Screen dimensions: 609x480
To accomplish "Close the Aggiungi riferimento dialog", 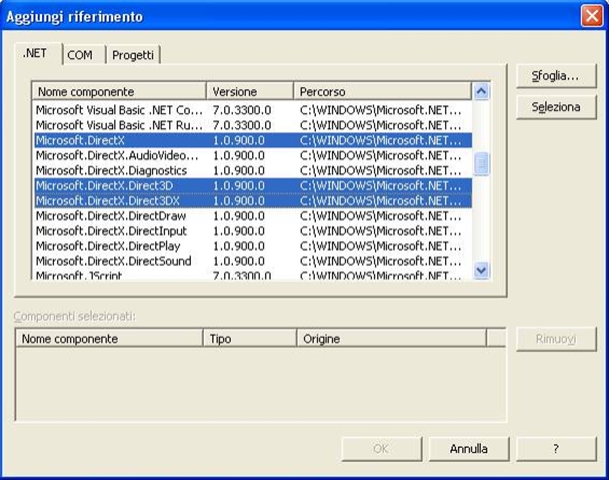I will coord(592,16).
